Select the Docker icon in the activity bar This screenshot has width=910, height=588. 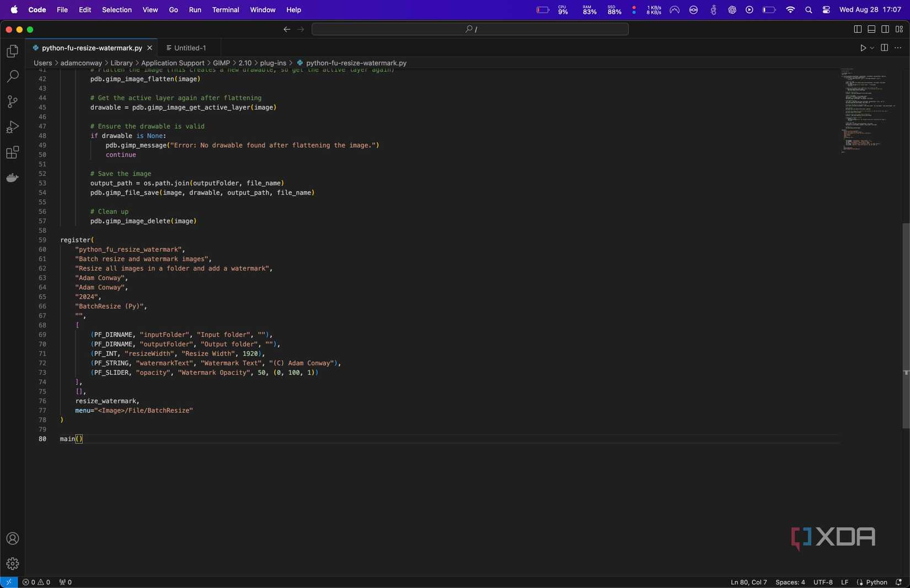(12, 177)
